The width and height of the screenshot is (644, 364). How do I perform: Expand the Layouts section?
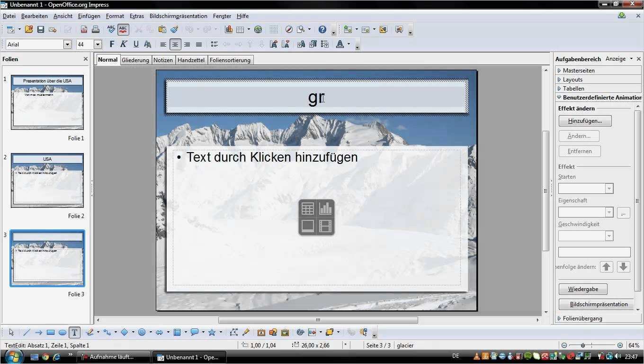tap(599, 80)
